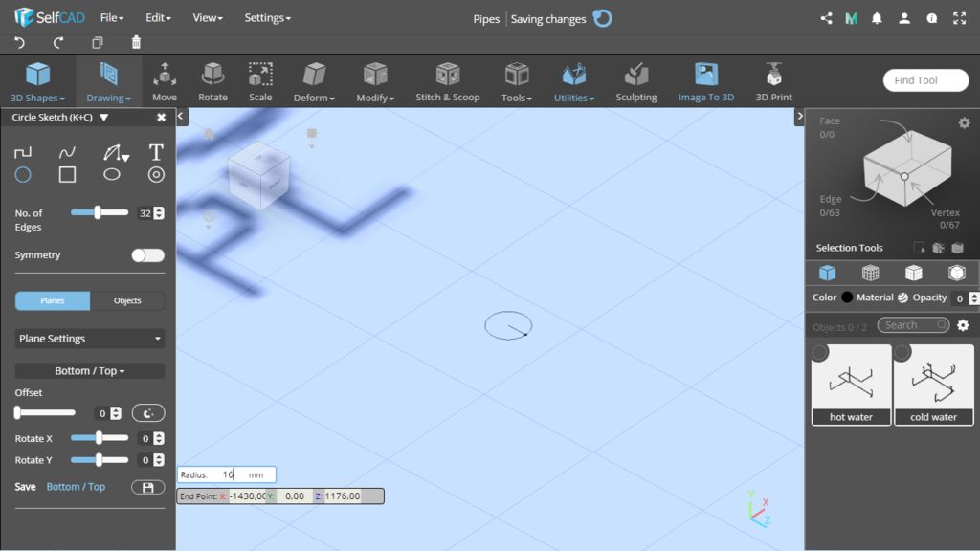
Task: Click the Radius input field
Action: [x=226, y=474]
